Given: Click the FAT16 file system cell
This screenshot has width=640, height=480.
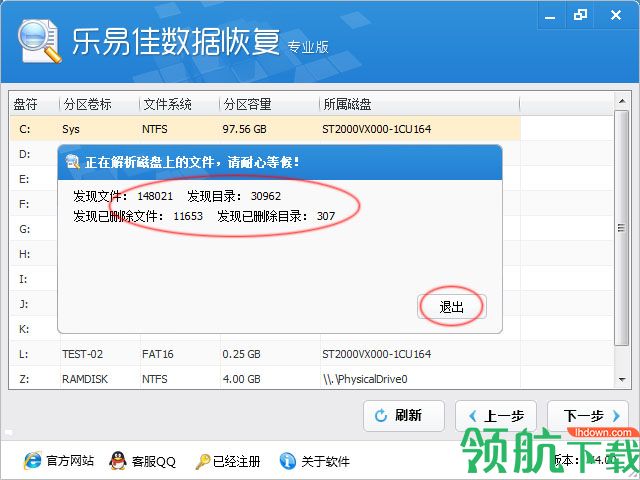Looking at the screenshot, I should click(x=158, y=354).
